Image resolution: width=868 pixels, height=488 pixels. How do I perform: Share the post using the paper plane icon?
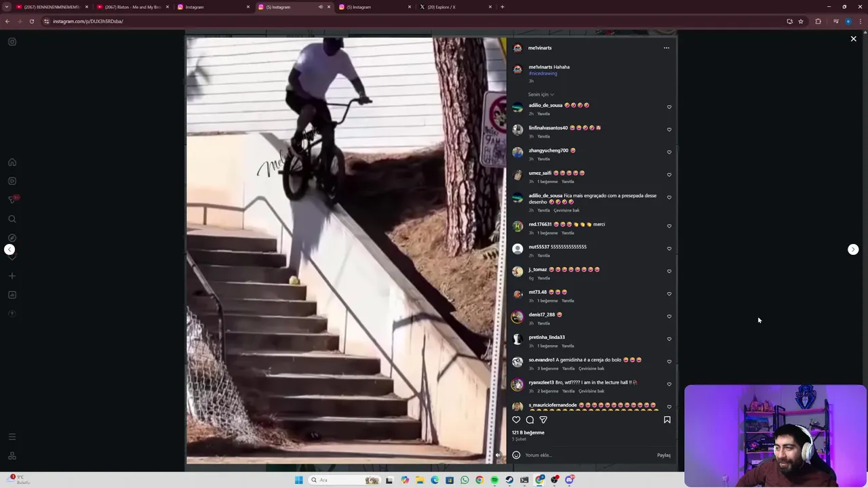[543, 420]
